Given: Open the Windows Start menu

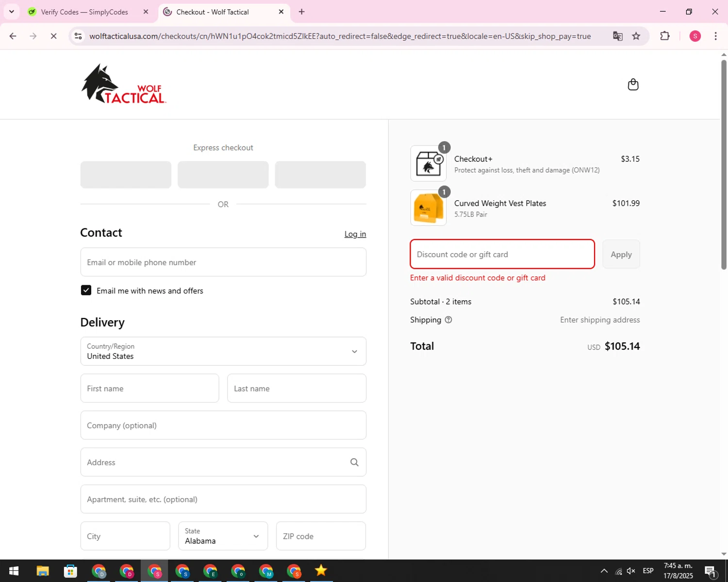Looking at the screenshot, I should (14, 571).
